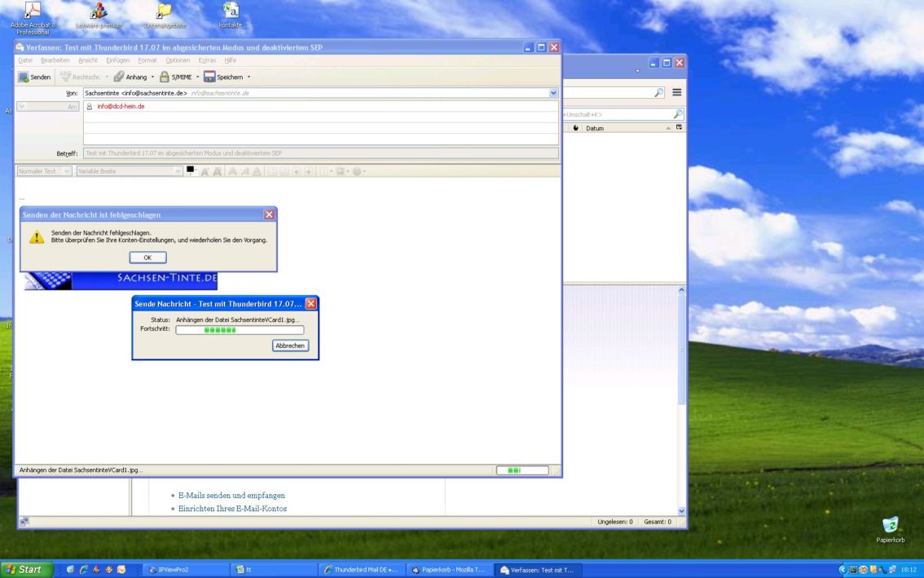The height and width of the screenshot is (578, 924).
Task: Expand the Von sender address dropdown
Action: (554, 93)
